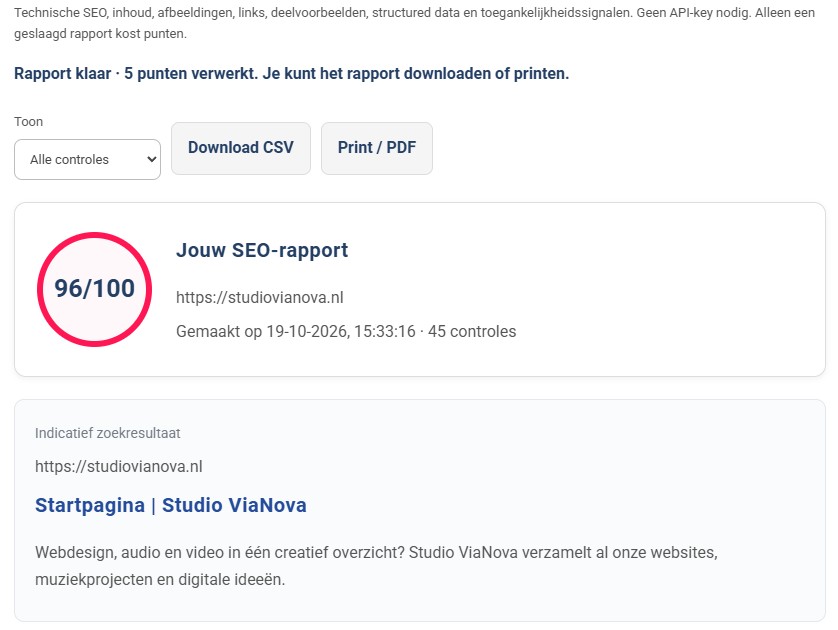Click the 'Toon' label above the dropdown

click(28, 122)
